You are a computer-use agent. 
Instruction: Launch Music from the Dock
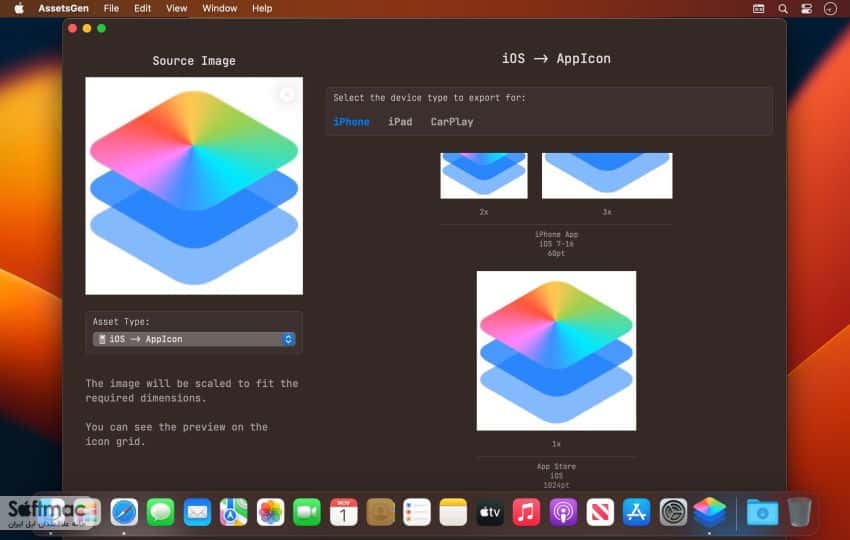coord(526,512)
